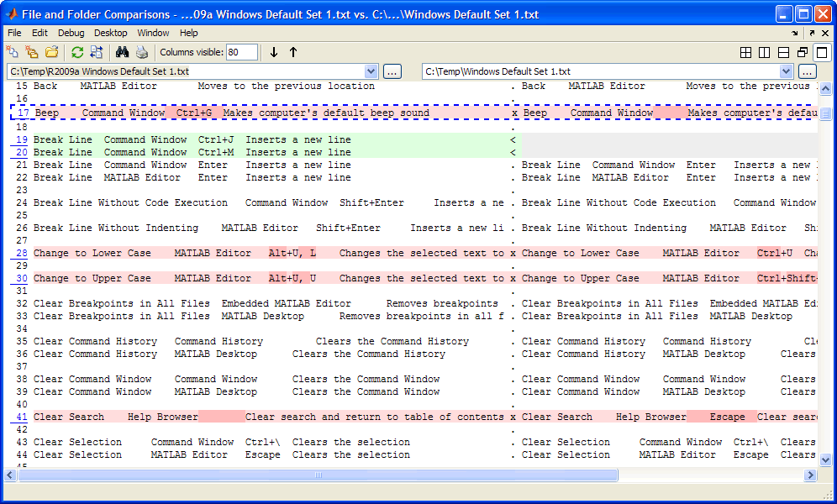Refresh the comparison with green arrows icon

(77, 52)
